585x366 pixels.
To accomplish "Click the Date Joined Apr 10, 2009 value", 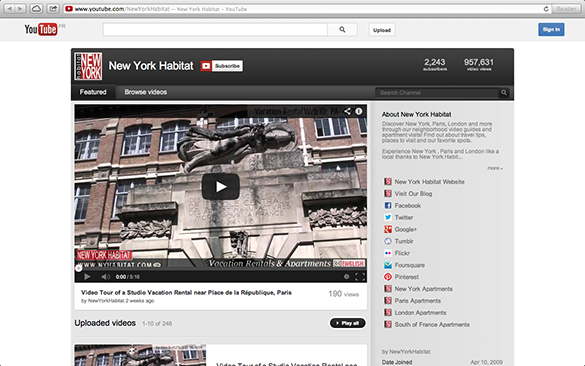I will tap(487, 362).
